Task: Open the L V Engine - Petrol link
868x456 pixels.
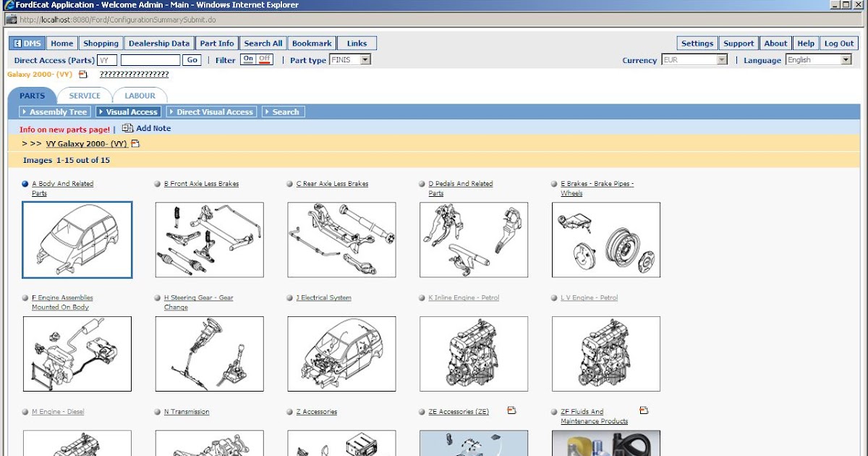Action: click(x=590, y=298)
